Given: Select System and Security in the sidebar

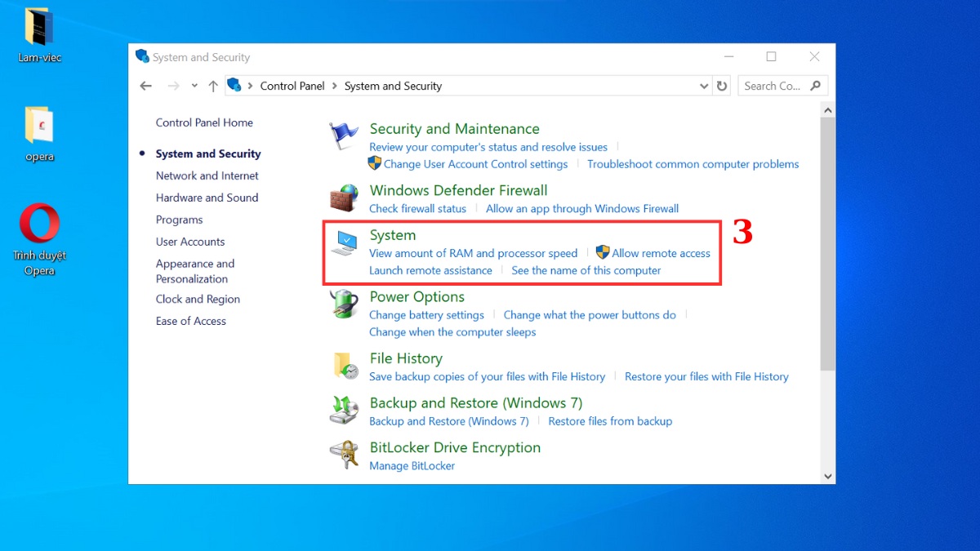Looking at the screenshot, I should [x=208, y=153].
